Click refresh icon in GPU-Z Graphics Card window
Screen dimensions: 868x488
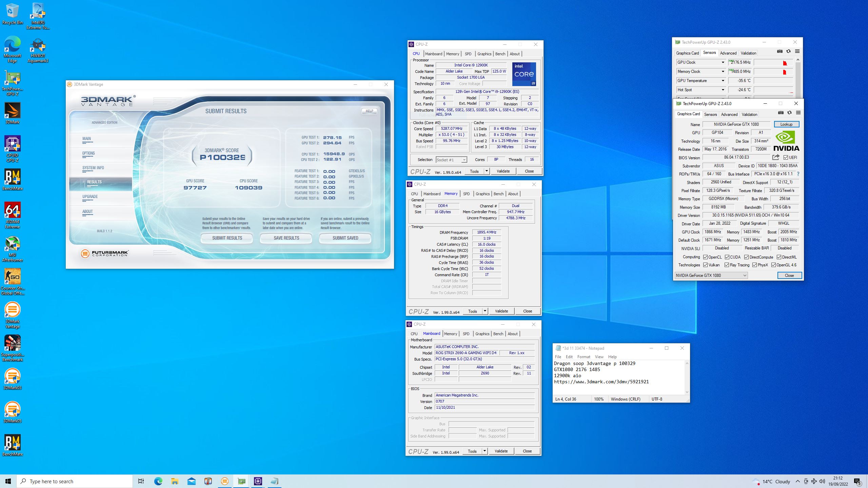(790, 113)
